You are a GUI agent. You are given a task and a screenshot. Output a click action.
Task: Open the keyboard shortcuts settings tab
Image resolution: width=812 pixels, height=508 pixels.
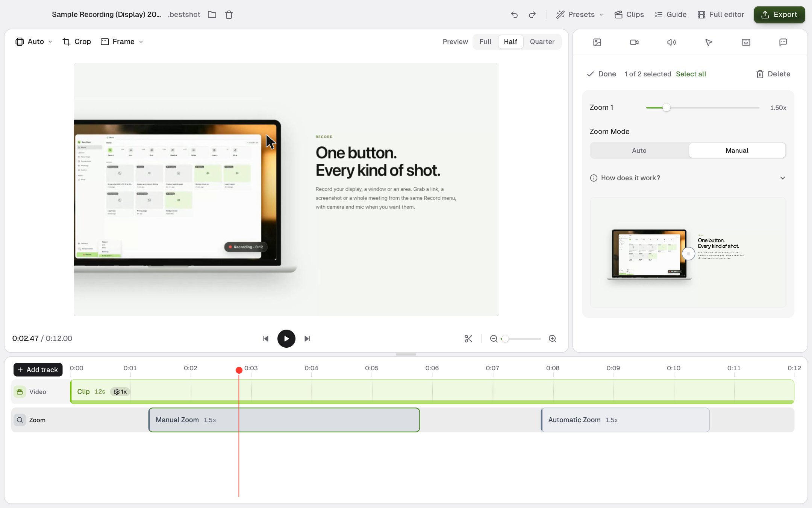point(746,42)
